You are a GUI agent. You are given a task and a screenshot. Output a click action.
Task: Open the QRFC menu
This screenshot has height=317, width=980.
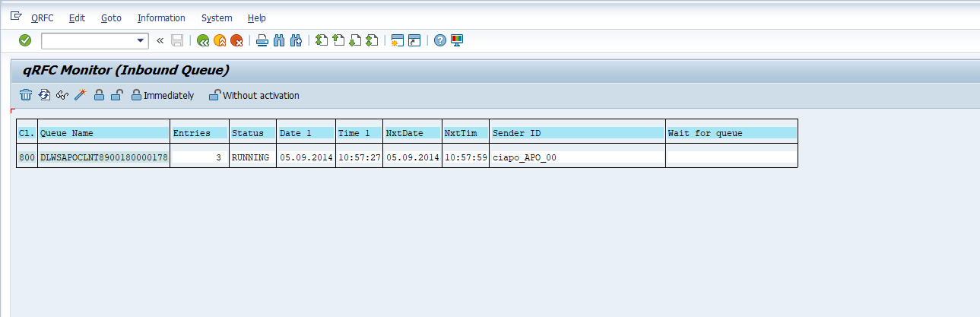[x=43, y=17]
